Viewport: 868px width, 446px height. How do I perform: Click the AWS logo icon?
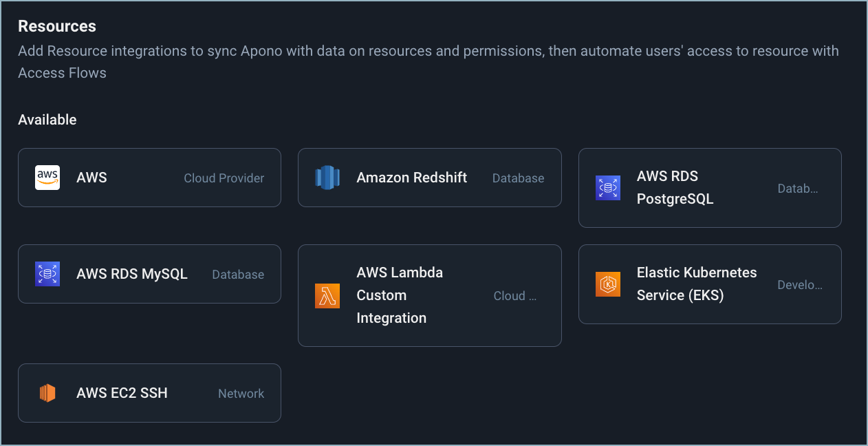pos(47,178)
